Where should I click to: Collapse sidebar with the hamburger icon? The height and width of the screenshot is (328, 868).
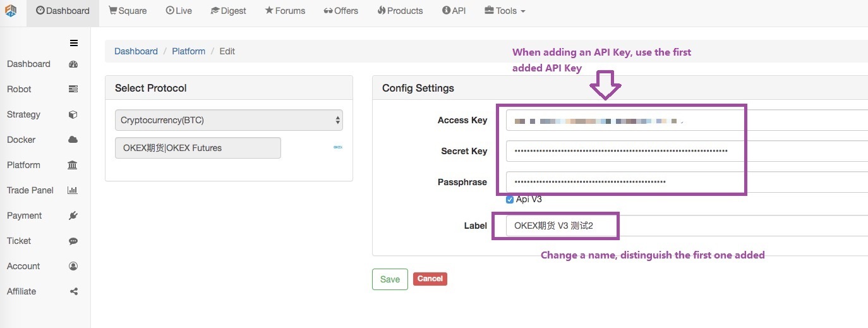click(x=74, y=43)
